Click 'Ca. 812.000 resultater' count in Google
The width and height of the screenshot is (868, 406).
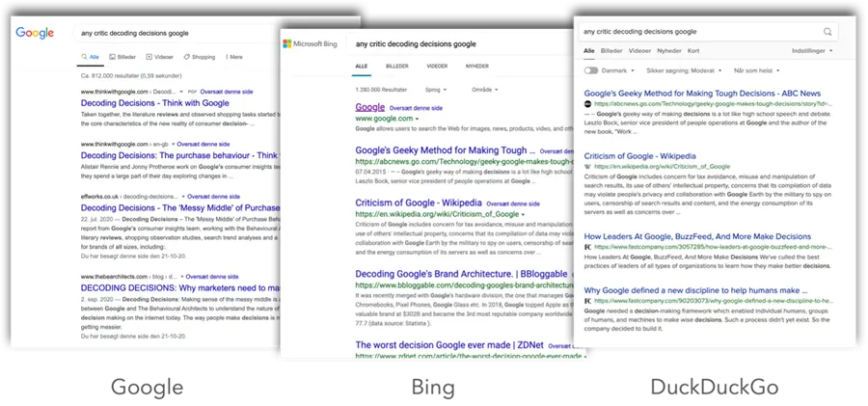click(x=131, y=75)
